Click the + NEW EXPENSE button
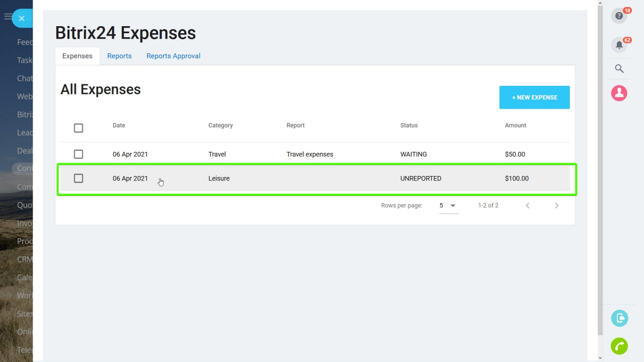 click(534, 98)
